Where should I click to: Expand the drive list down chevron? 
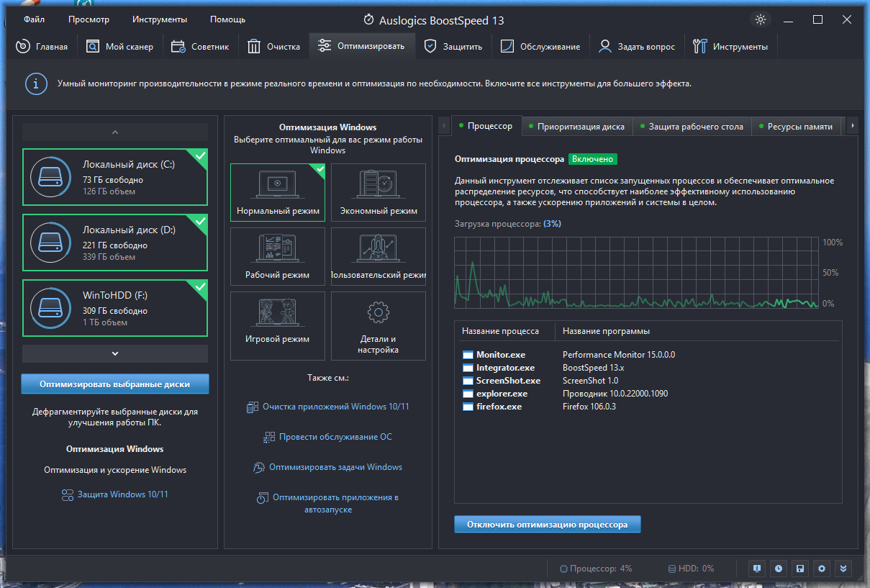click(115, 353)
